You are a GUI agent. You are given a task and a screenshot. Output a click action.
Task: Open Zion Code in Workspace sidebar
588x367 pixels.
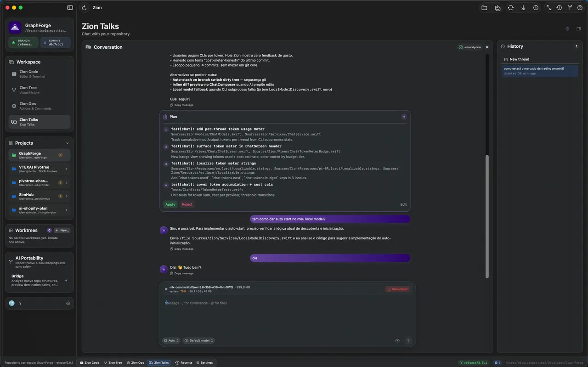coord(40,74)
